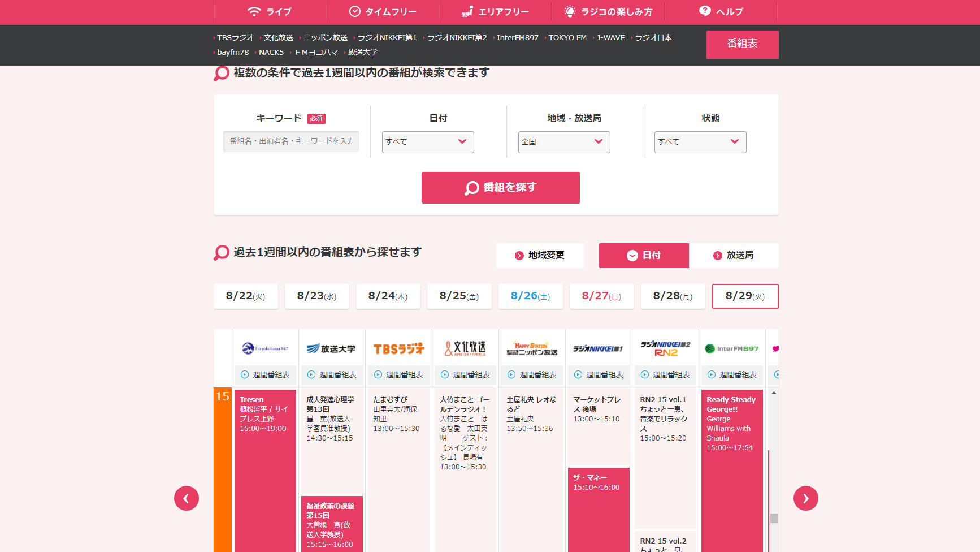Screen dimensions: 980x552
Task: Go to the FMヨコハマ station link
Action: tap(316, 52)
